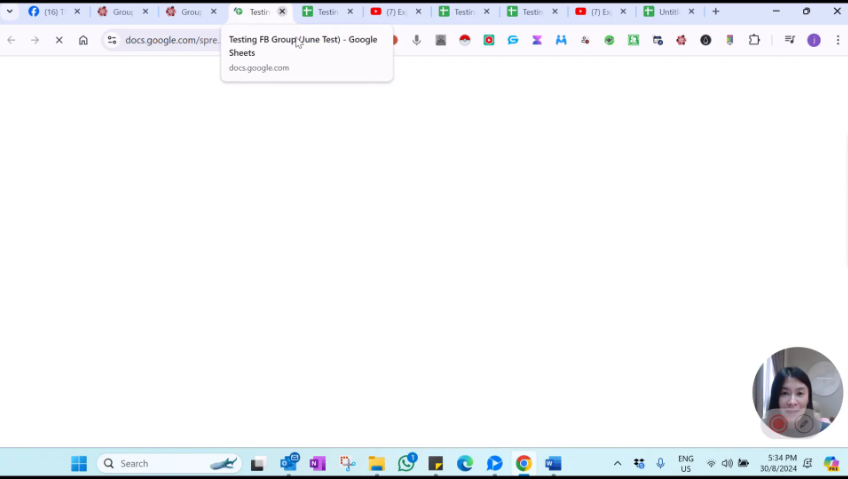Close the active loading Testing tab
The image size is (848, 479).
[x=282, y=11]
